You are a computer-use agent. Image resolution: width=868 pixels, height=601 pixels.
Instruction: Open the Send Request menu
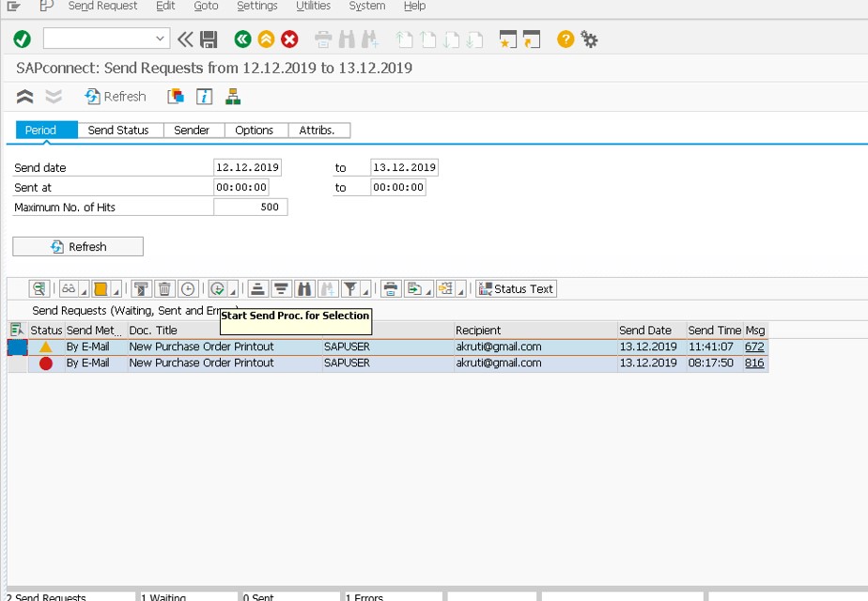point(102,6)
